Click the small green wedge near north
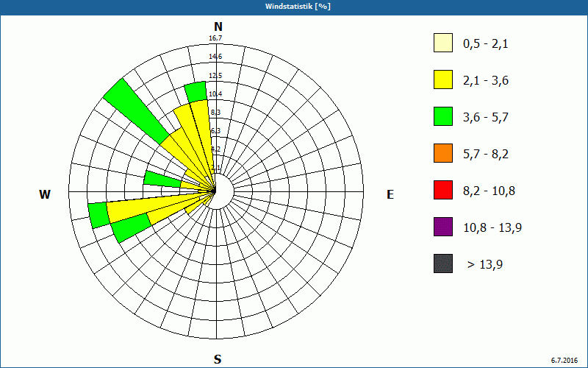 [196, 92]
